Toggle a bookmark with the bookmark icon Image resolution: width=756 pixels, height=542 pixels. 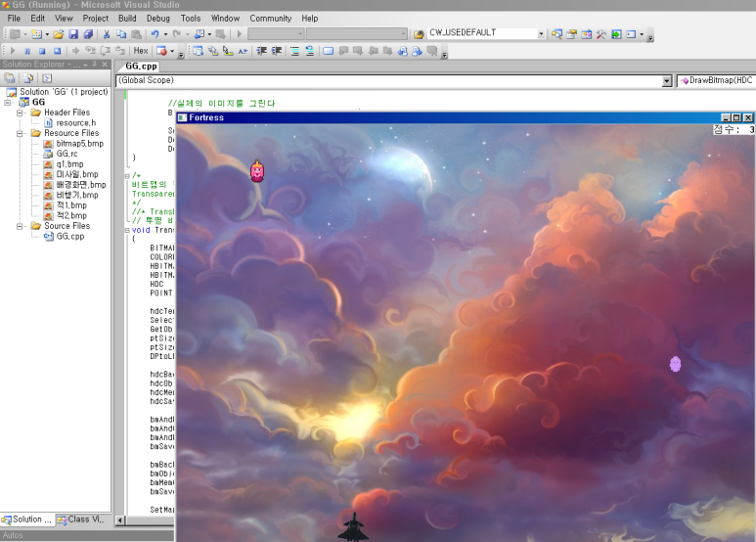[329, 51]
